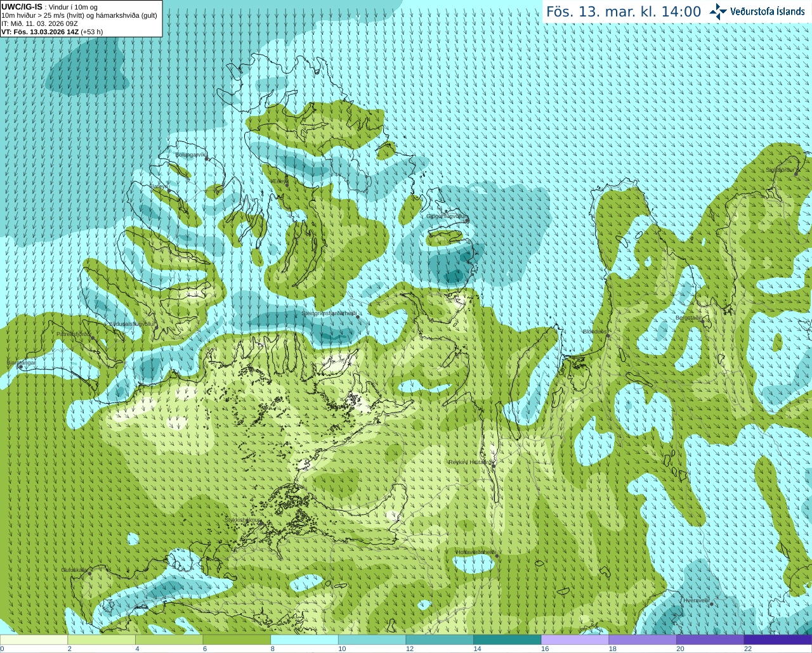Screen dimensions: 812x653
Task: Click the 16–18 m/s lavender swatch
Action: (575, 640)
